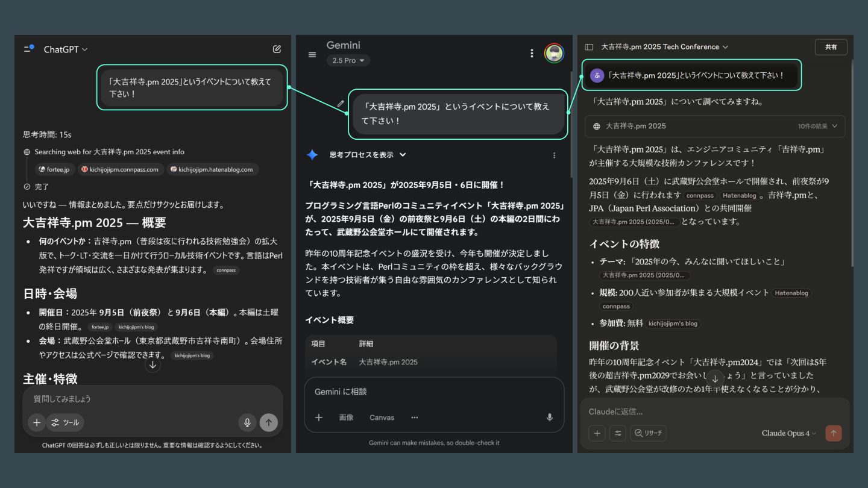Image resolution: width=868 pixels, height=488 pixels.
Task: Open the 2.5 Pro model selector
Action: (348, 60)
